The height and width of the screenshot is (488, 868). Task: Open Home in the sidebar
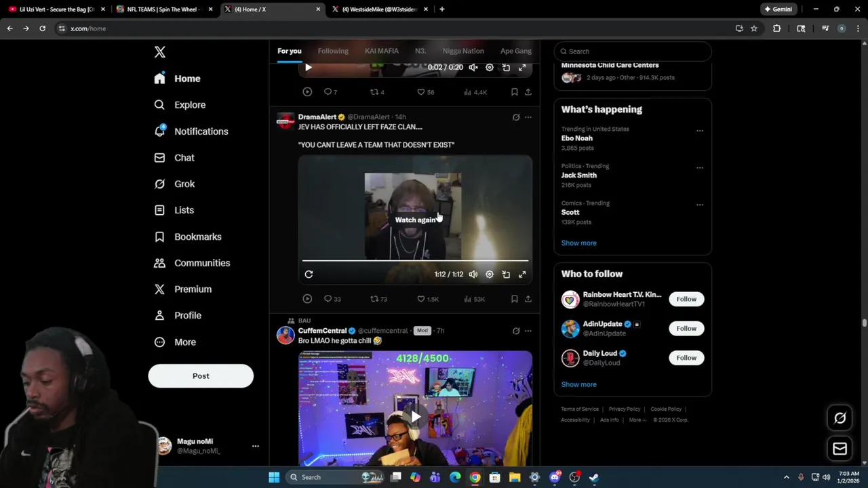177,79
